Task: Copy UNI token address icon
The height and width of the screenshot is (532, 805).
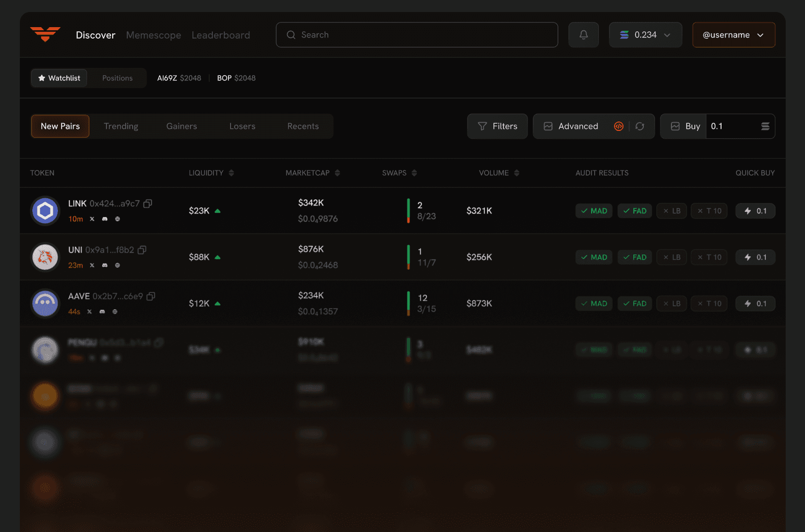Action: (142, 250)
